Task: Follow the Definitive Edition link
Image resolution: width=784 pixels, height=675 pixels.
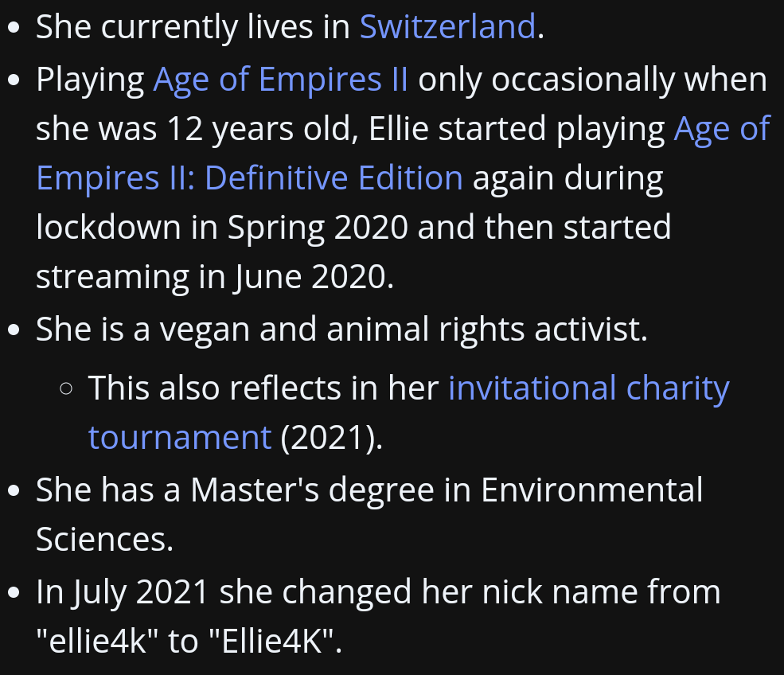Action: coord(249,178)
